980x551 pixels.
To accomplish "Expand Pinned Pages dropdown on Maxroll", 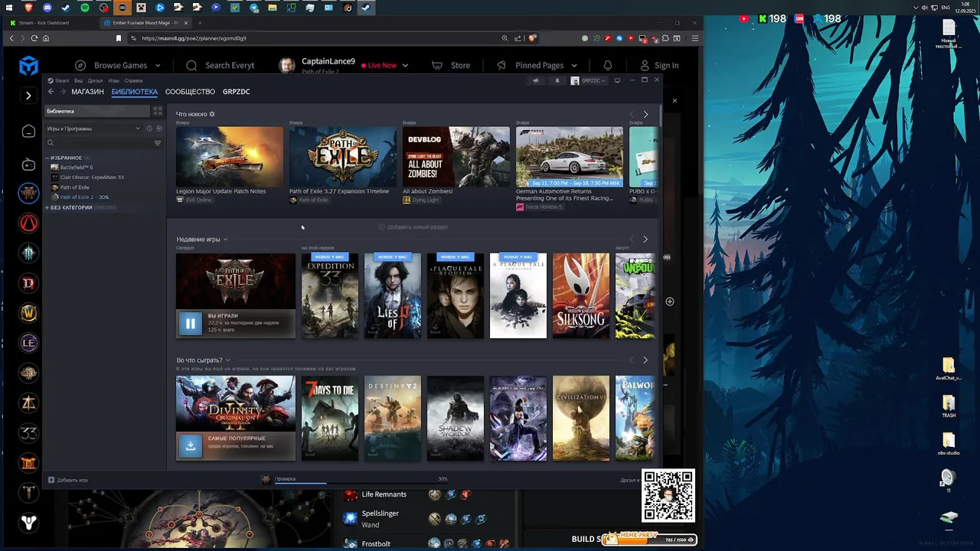I will (537, 65).
